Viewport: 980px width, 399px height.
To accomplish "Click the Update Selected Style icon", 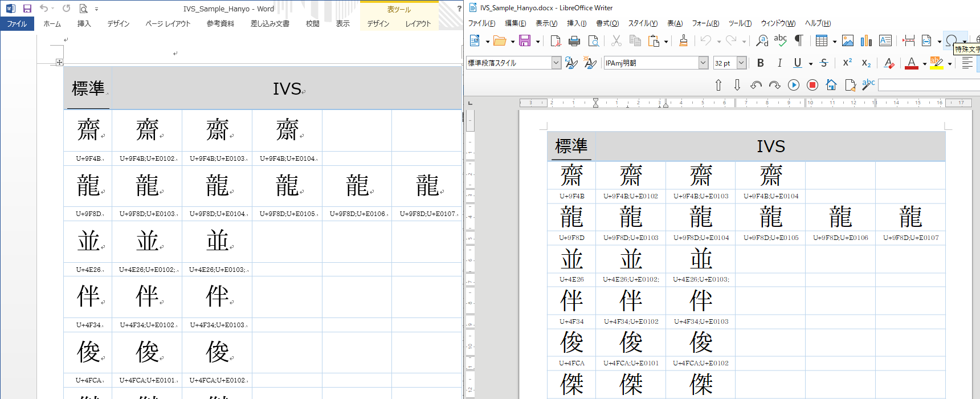I will (571, 63).
